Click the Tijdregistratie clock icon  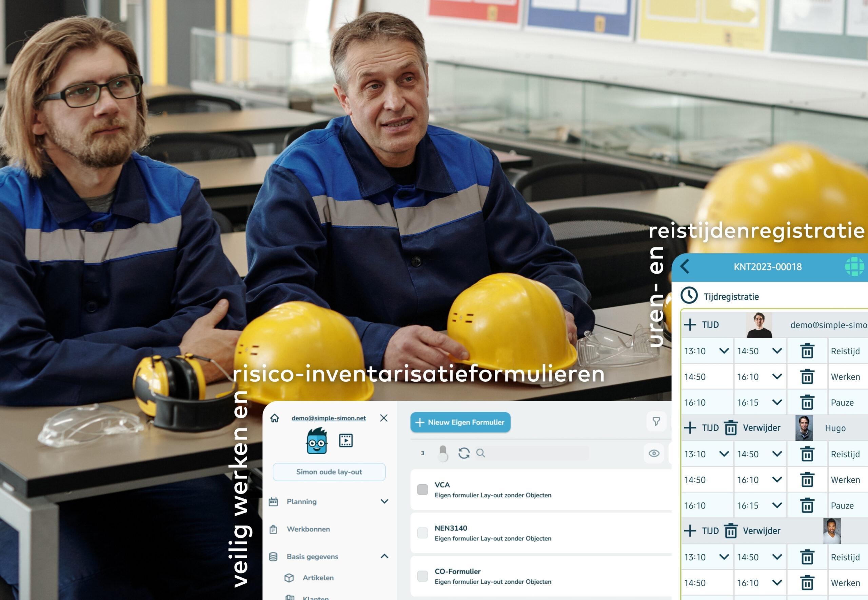point(689,296)
